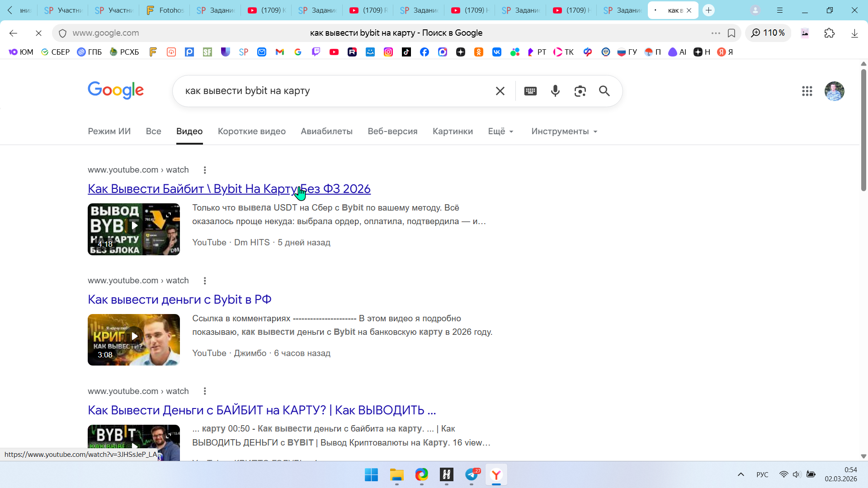The width and height of the screenshot is (868, 488).
Task: Expand the Ещё dropdown menu
Action: (x=500, y=131)
